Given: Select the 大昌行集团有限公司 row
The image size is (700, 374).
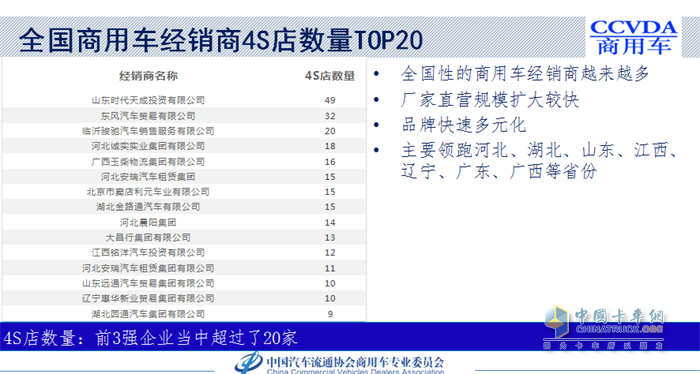Looking at the screenshot, I should 184,237.
